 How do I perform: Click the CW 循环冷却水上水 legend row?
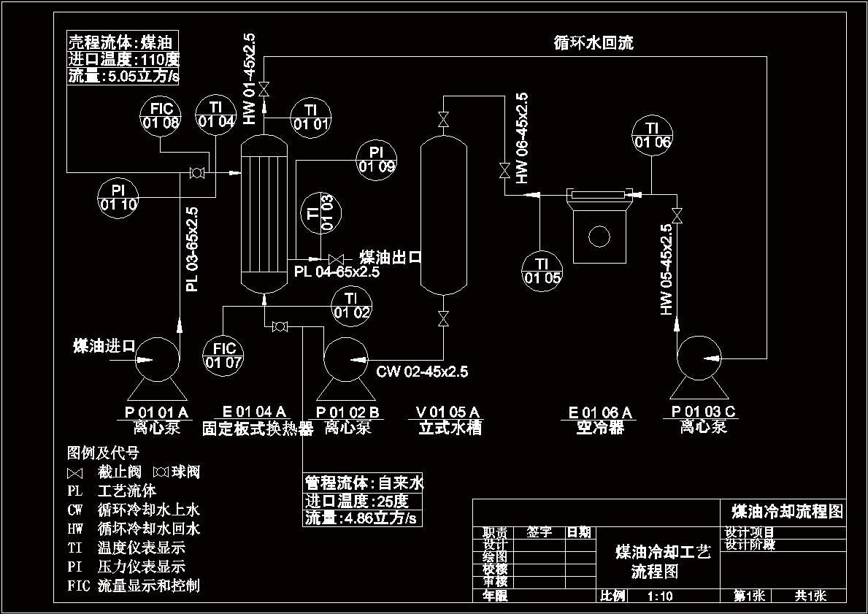pyautogui.click(x=134, y=510)
